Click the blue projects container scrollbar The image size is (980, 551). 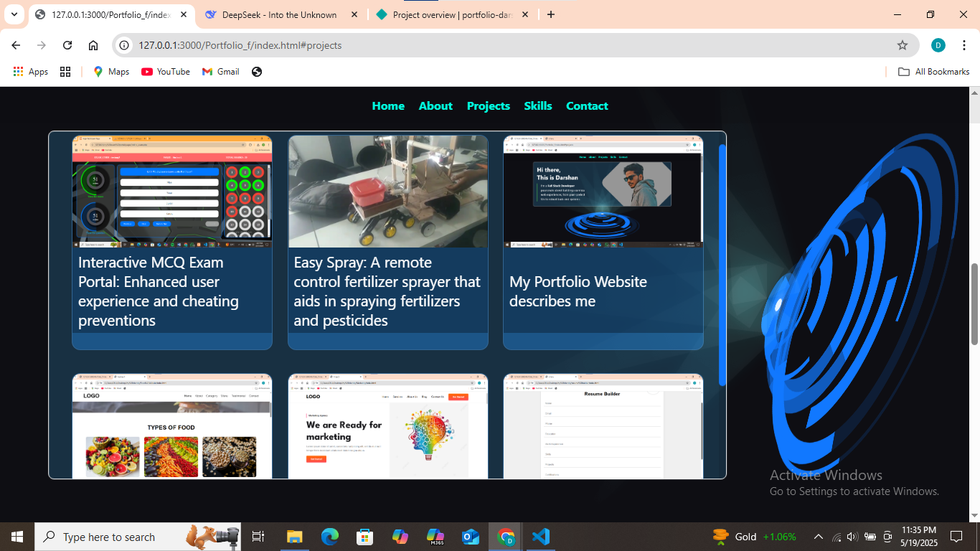click(x=722, y=265)
